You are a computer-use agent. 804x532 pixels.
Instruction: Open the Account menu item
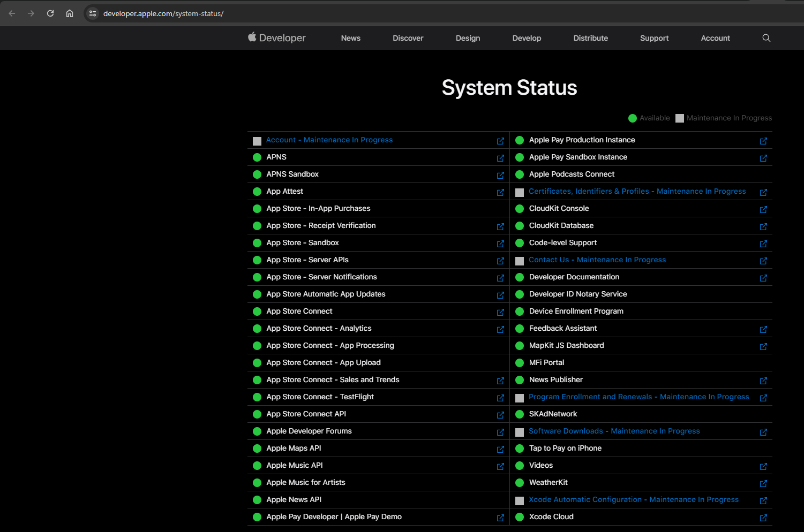point(716,38)
